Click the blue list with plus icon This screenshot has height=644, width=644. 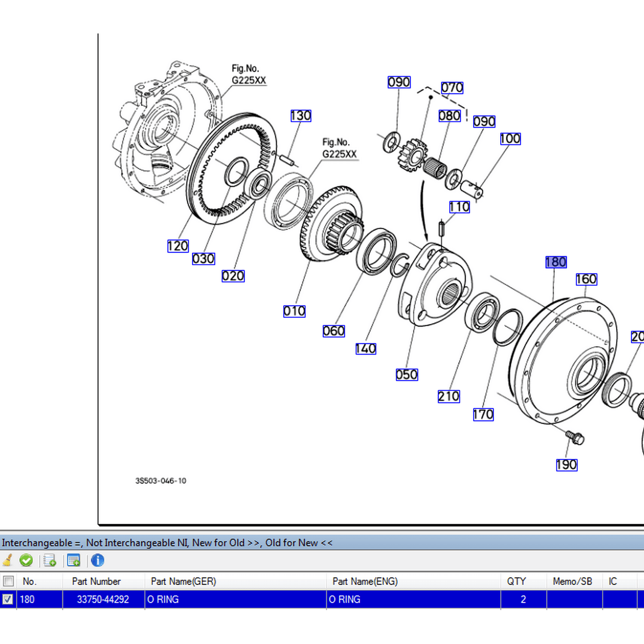[74, 560]
